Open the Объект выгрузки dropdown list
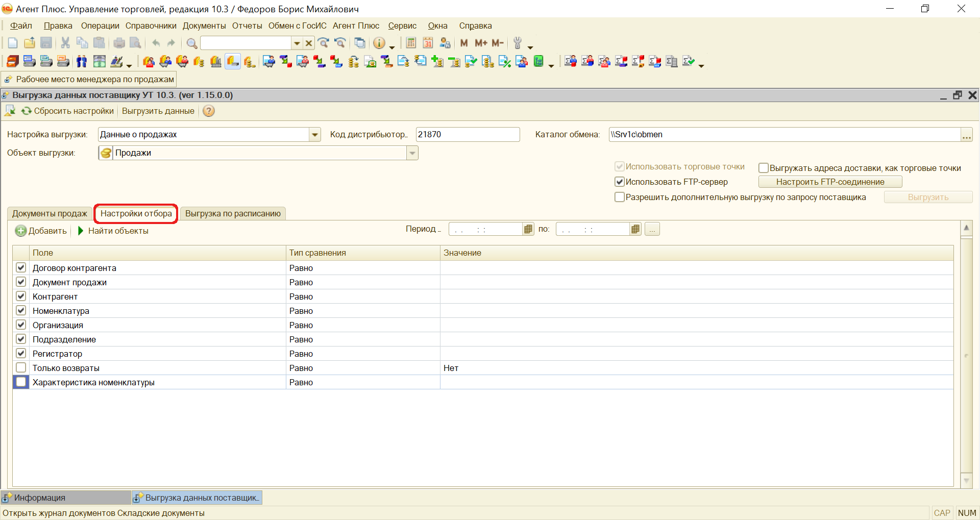 412,153
